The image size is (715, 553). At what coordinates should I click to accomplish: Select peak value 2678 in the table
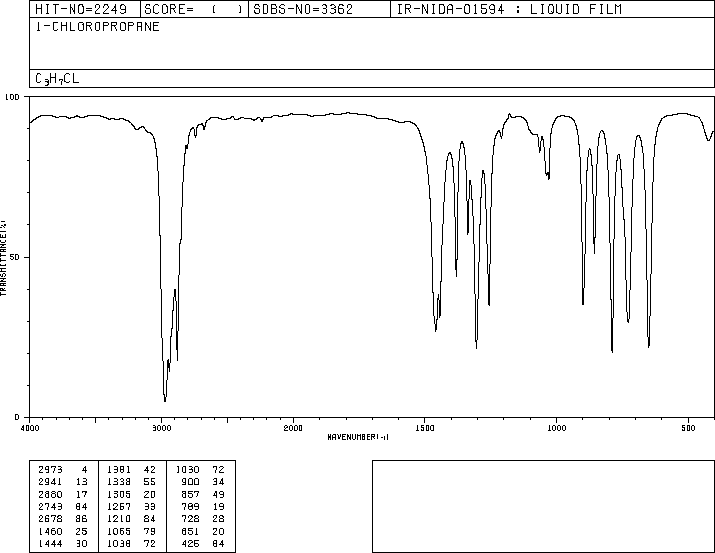click(50, 519)
